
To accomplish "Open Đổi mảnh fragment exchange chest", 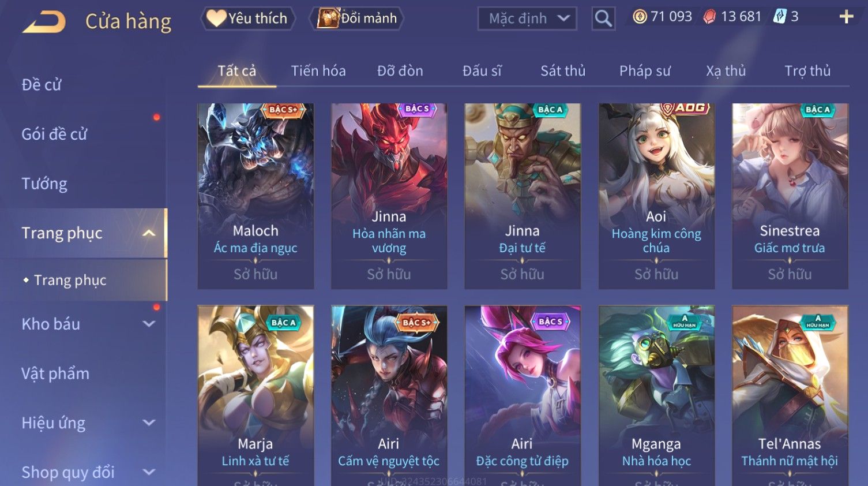I will [x=358, y=18].
